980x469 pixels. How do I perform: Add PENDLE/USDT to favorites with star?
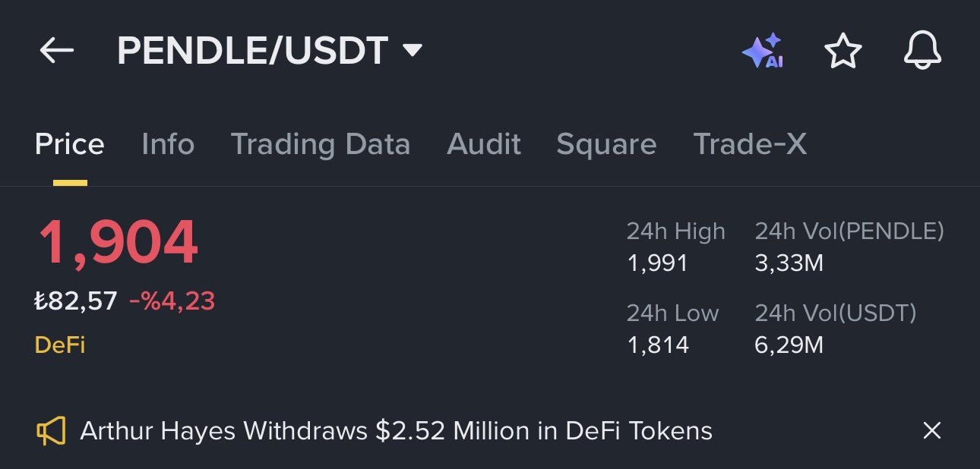coord(842,52)
